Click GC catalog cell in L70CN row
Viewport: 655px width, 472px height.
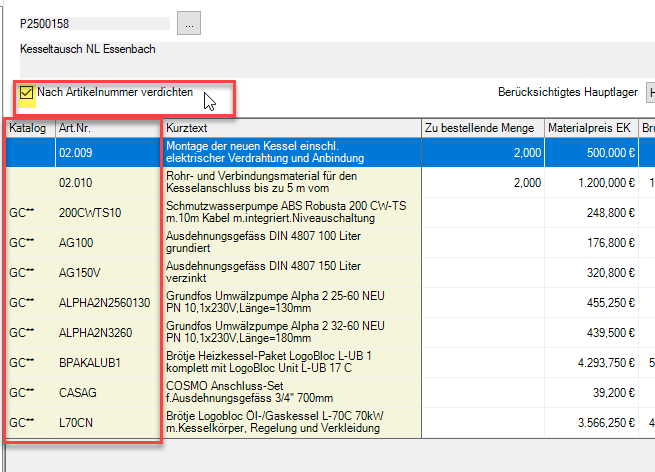(30, 423)
